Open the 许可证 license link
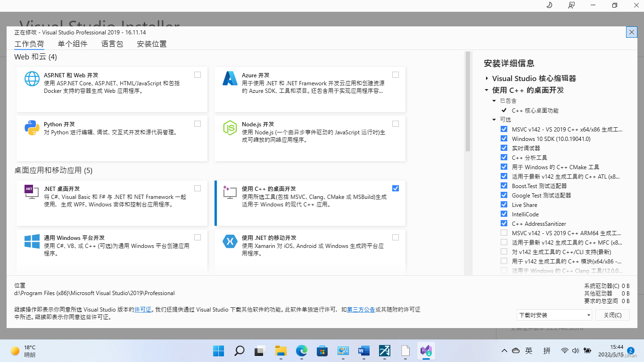 coord(143,310)
